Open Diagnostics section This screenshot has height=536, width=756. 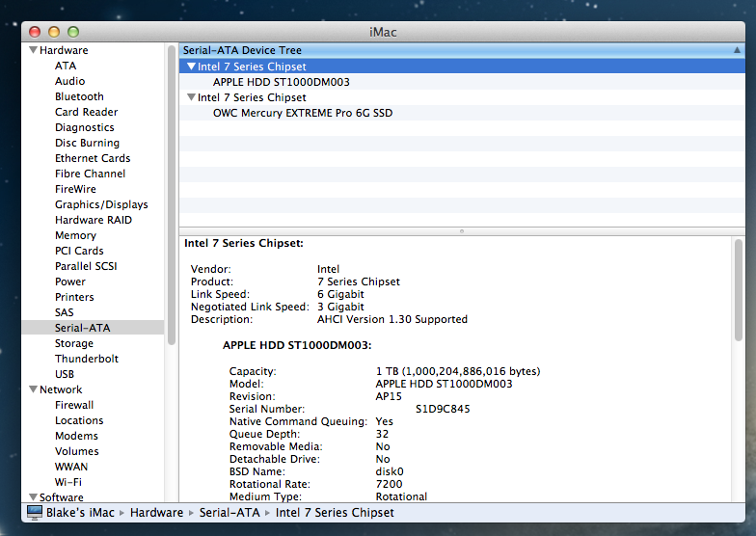(x=85, y=127)
